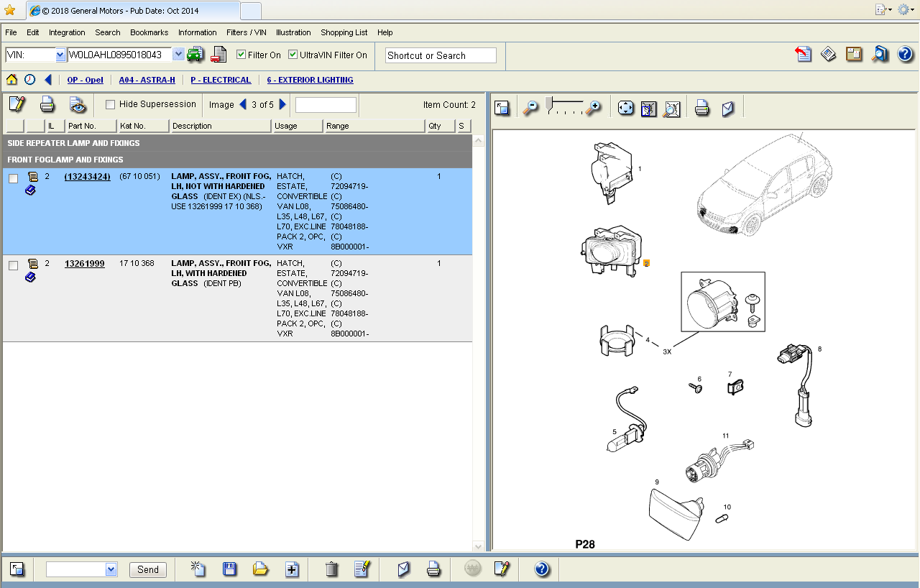Go to next image with right arrow
Image resolution: width=920 pixels, height=588 pixels.
click(x=282, y=105)
